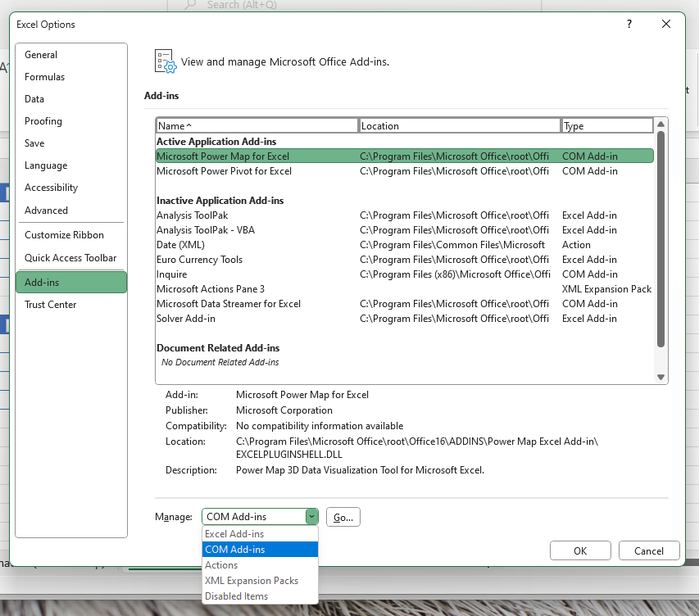Click the Help question mark icon
Image resolution: width=699 pixels, height=616 pixels.
[629, 24]
